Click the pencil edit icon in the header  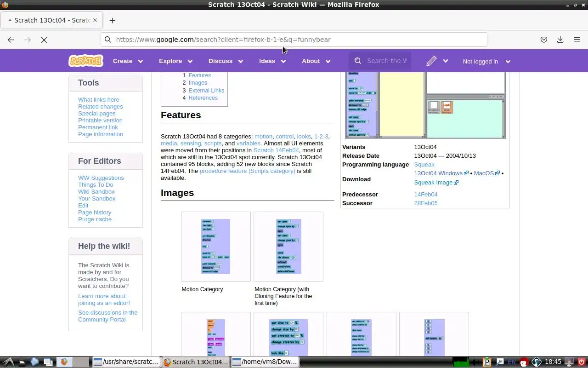pos(431,61)
